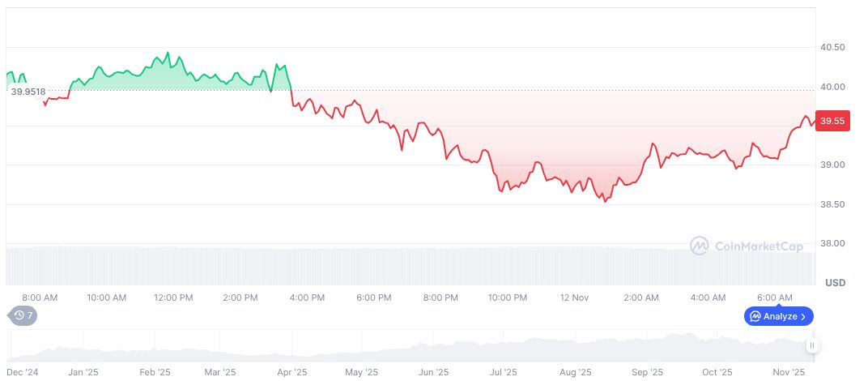868x381 pixels.
Task: Click the 10:00 PM time axis label
Action: point(508,298)
